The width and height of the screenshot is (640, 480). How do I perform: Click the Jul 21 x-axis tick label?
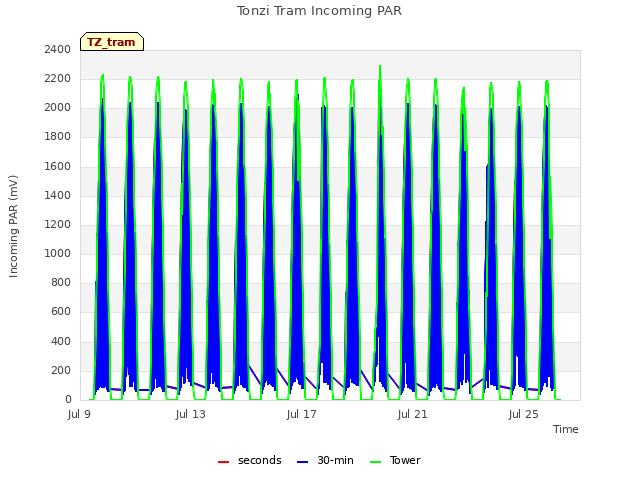point(413,415)
